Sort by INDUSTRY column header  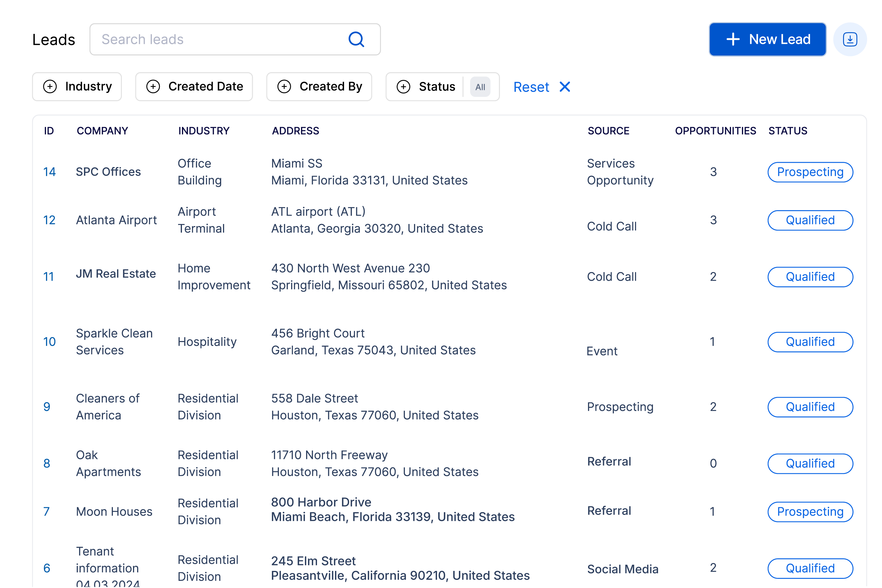point(204,131)
